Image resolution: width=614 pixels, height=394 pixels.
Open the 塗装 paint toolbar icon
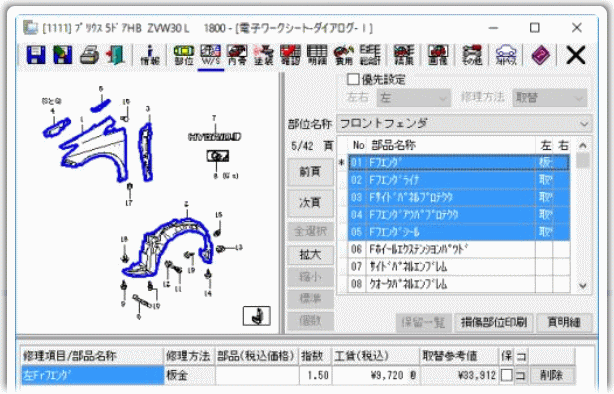(264, 55)
